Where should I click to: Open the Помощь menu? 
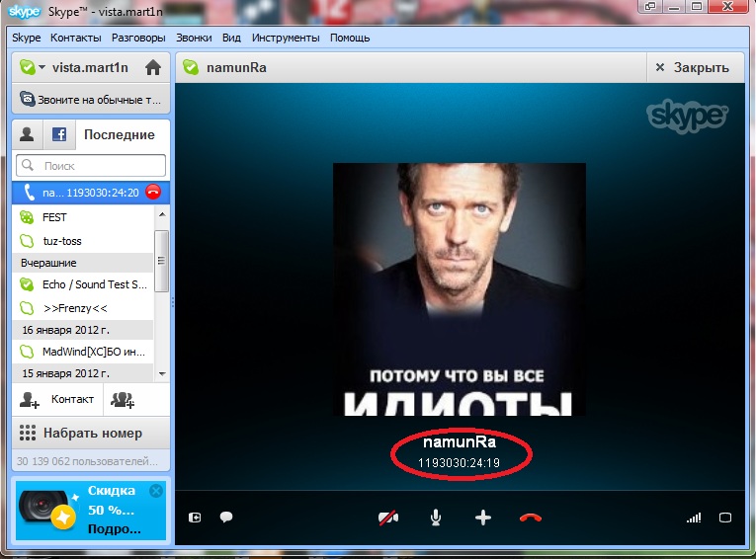pos(350,38)
